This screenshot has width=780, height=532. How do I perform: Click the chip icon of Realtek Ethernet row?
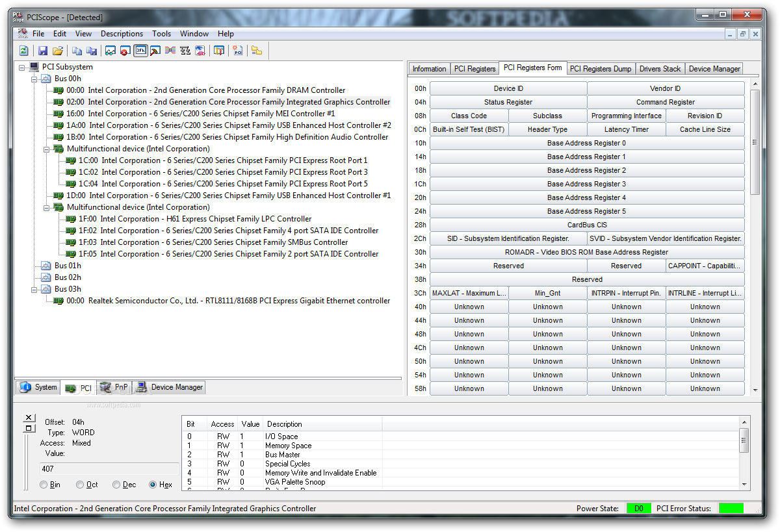click(58, 301)
